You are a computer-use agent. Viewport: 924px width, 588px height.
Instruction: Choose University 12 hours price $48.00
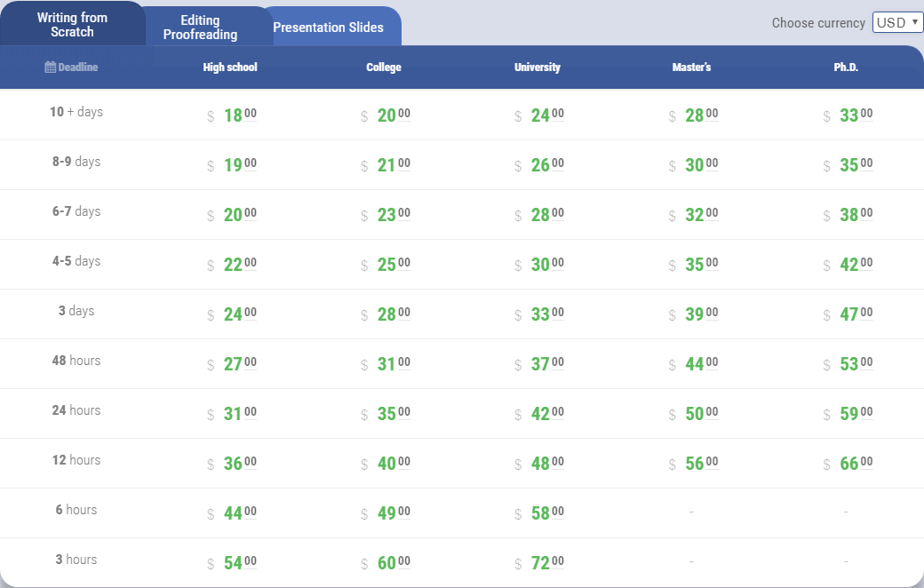click(540, 463)
